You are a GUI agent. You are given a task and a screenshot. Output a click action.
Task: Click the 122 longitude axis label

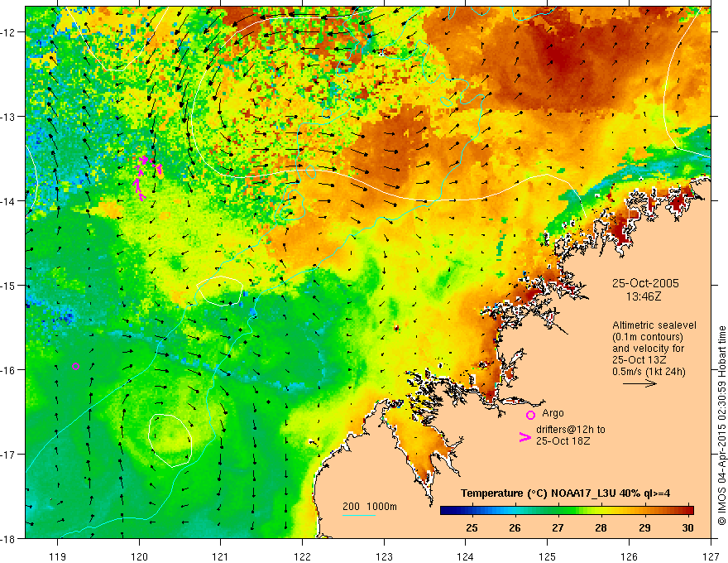302,556
